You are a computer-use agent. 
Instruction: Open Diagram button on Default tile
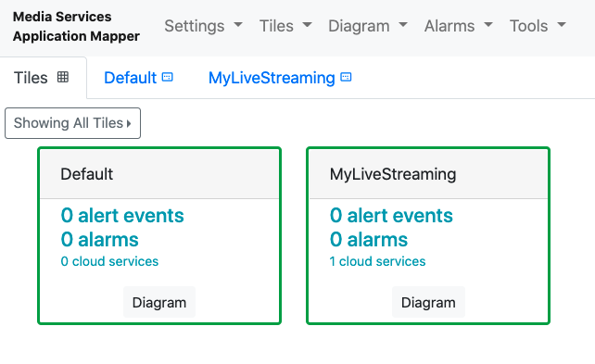[x=159, y=303]
